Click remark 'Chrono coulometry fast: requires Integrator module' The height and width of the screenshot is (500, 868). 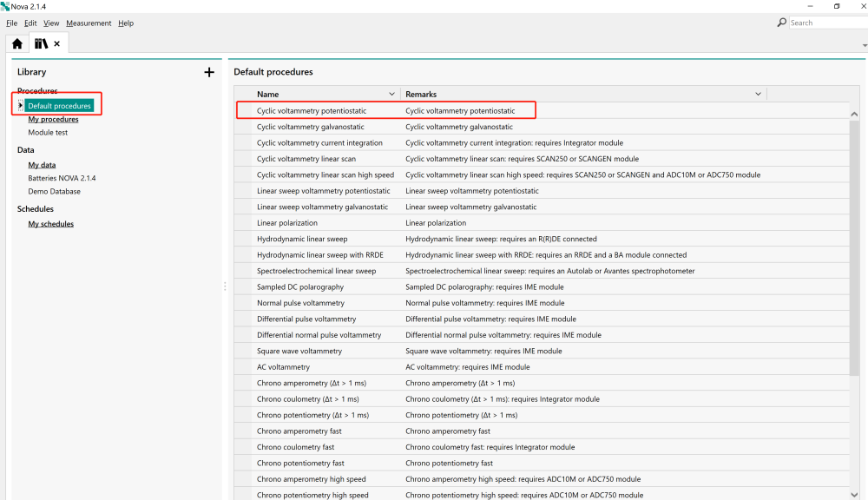pyautogui.click(x=490, y=447)
